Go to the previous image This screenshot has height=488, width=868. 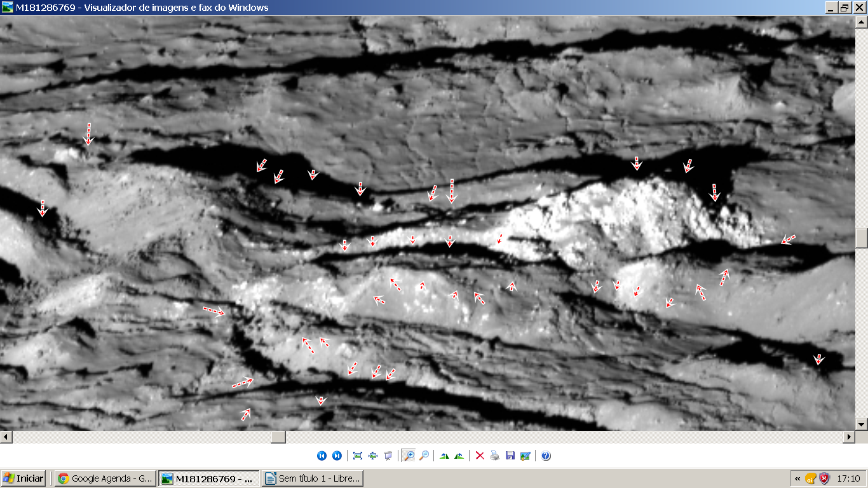(x=322, y=456)
